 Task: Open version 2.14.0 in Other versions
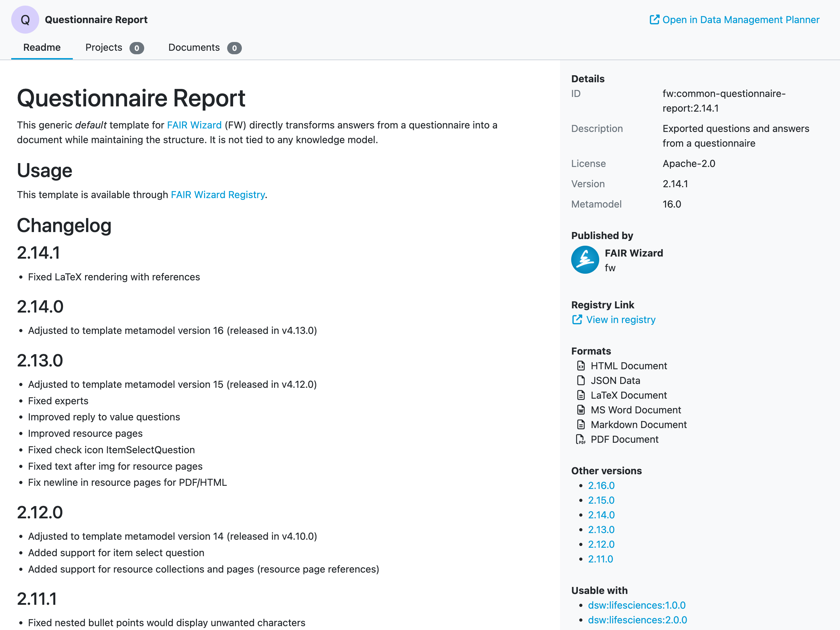(x=601, y=515)
